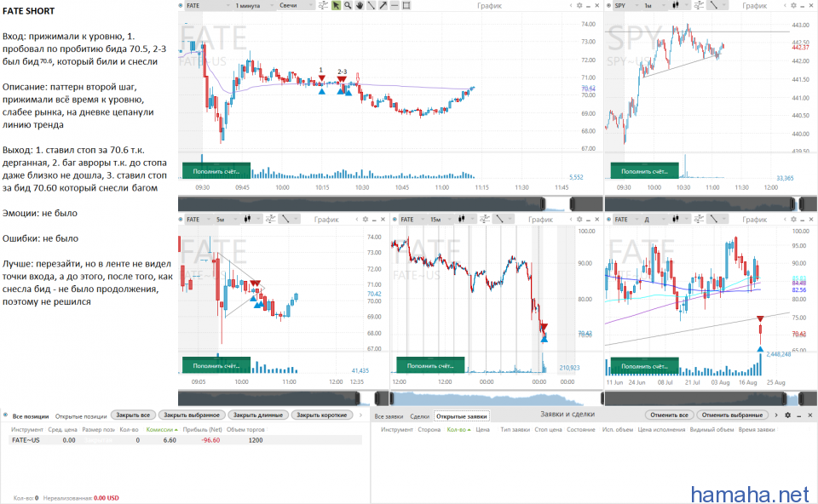Screen dimensions: 818x504
Task: Switch to the Открытые позиции tab
Action: (81, 416)
